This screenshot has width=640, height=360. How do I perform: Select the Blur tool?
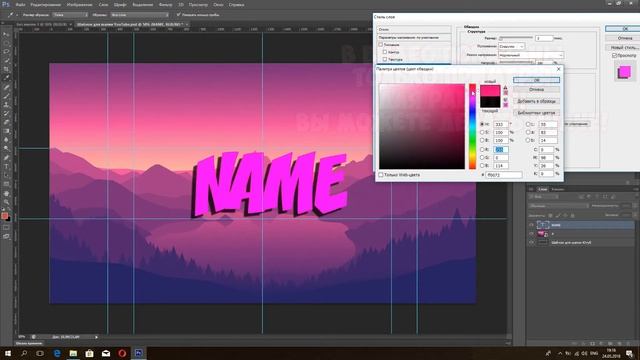click(6, 140)
